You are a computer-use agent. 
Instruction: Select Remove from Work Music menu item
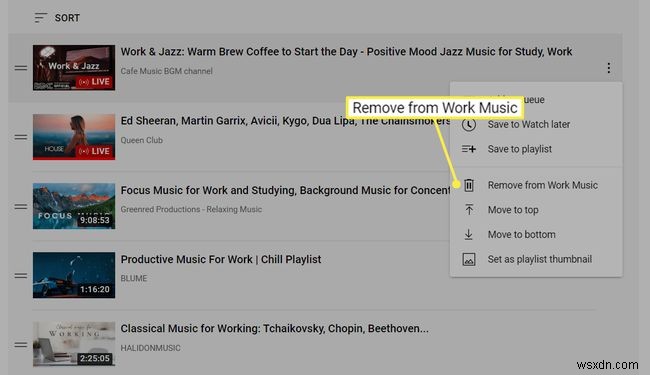coord(536,185)
